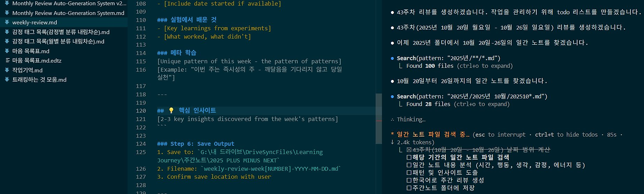Click the markdown icon beside 작업기억.md
This screenshot has height=194, width=644.
[7, 70]
